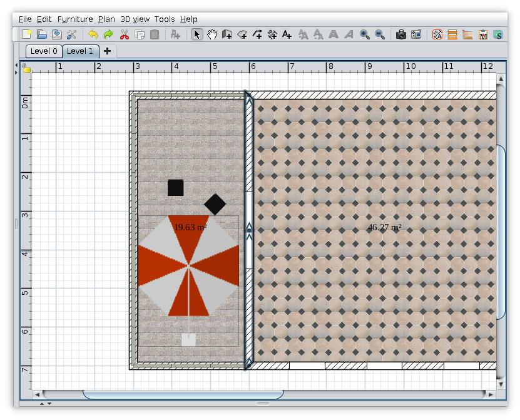Image resolution: width=520 pixels, height=420 pixels.
Task: Open preferences using the wrench-and-screwdriver icon
Action: click(x=71, y=34)
